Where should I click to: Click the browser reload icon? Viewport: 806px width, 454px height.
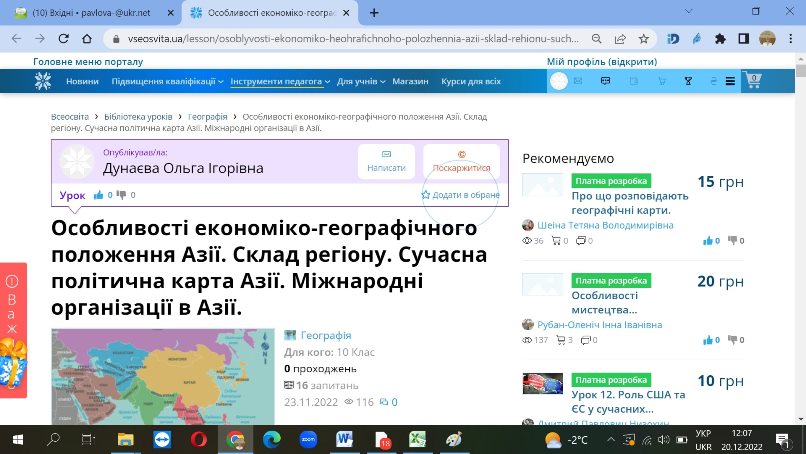pos(63,39)
